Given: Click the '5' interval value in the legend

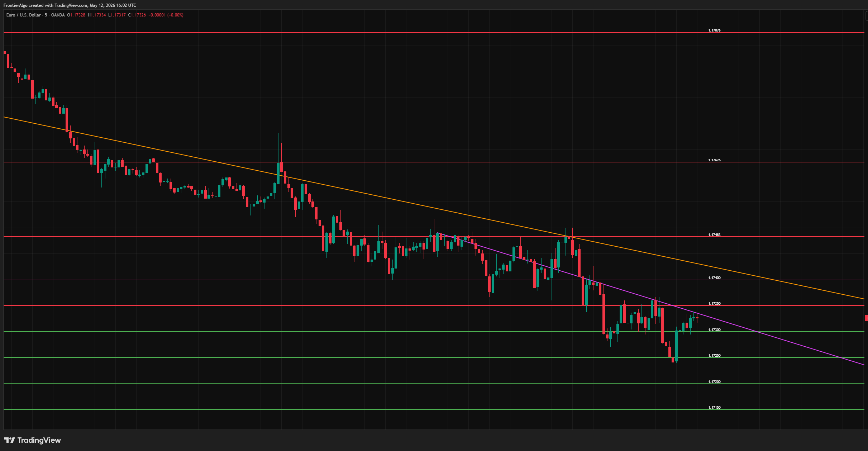Looking at the screenshot, I should coord(46,15).
